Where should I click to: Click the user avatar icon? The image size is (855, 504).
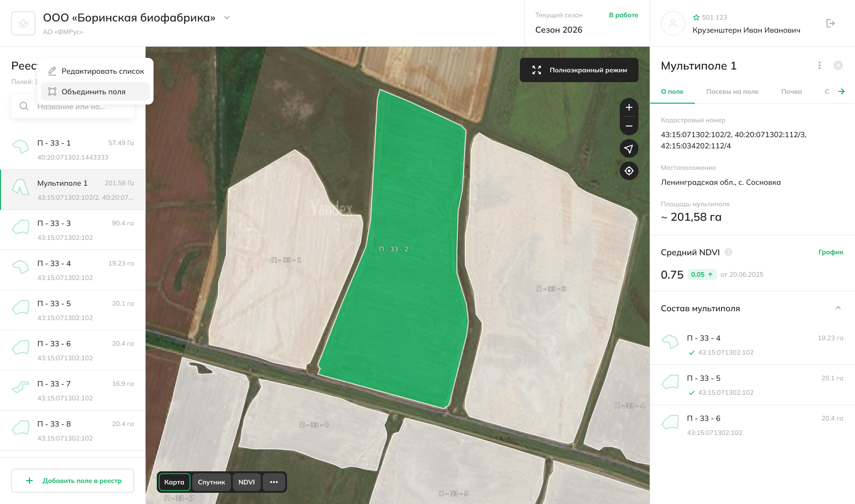point(673,23)
